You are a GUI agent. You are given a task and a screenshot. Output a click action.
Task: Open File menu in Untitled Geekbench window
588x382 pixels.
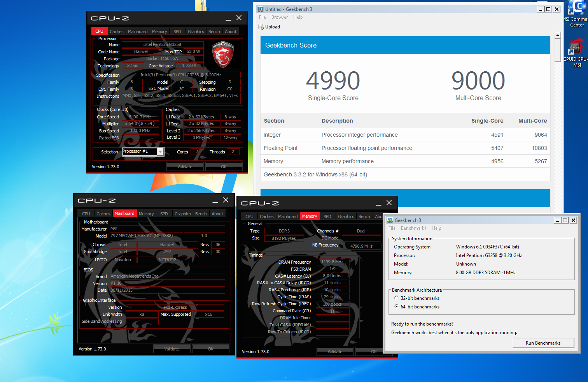coord(262,17)
